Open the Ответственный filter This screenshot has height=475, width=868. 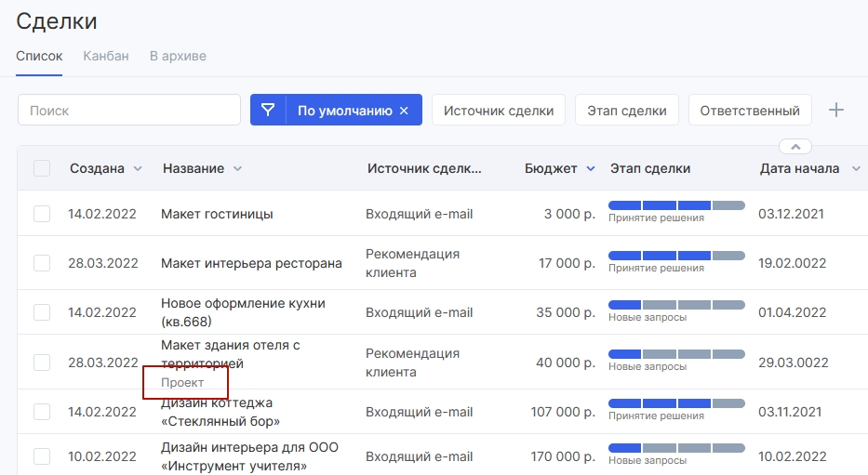750,110
